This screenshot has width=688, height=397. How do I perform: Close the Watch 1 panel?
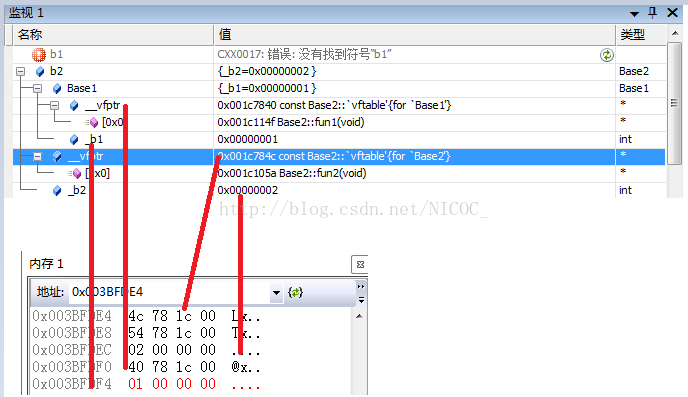coord(672,13)
